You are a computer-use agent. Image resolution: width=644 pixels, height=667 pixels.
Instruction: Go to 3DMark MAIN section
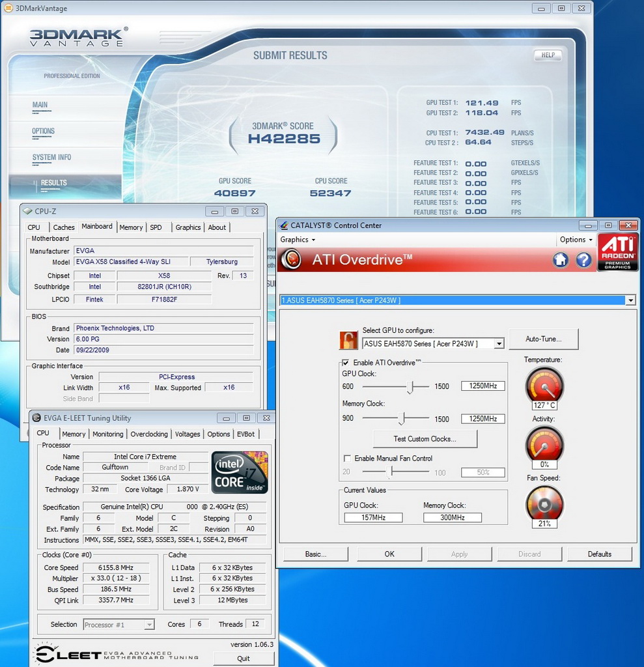40,105
